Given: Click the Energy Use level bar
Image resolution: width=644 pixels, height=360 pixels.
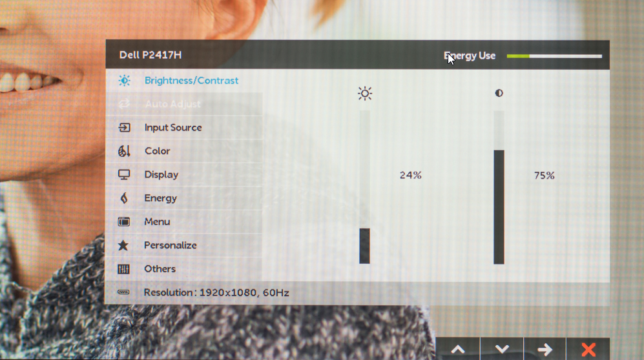Looking at the screenshot, I should [554, 56].
